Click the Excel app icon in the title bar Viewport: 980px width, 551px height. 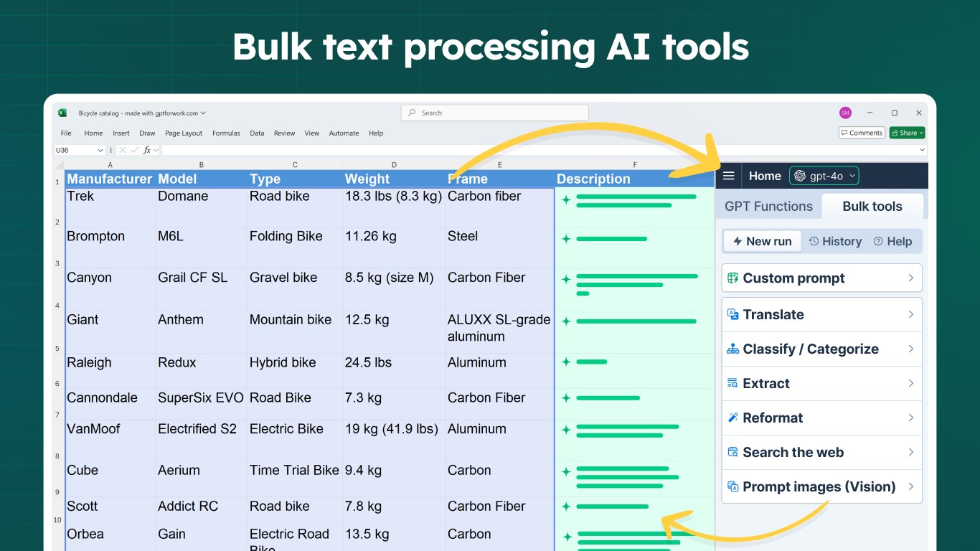pos(62,113)
